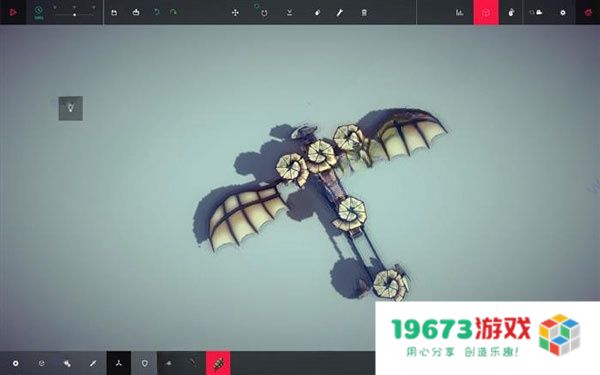Select the trash delete tool
The width and height of the screenshot is (600, 375).
(x=364, y=13)
